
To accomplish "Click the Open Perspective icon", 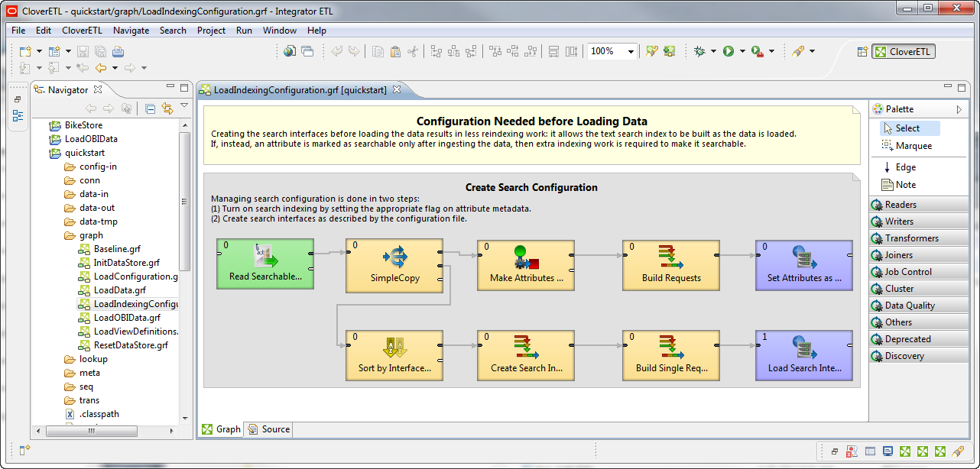I will coord(862,51).
